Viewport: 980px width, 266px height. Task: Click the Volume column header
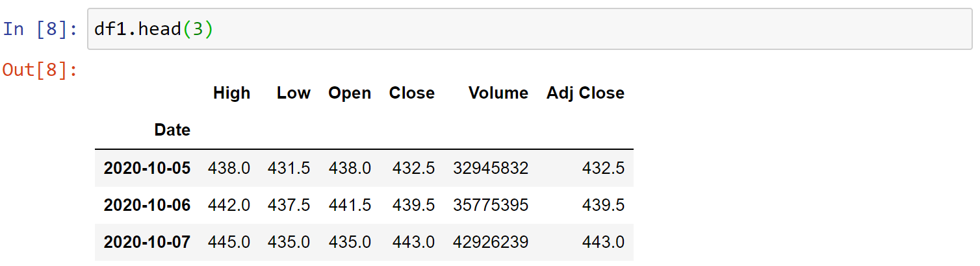tap(498, 93)
